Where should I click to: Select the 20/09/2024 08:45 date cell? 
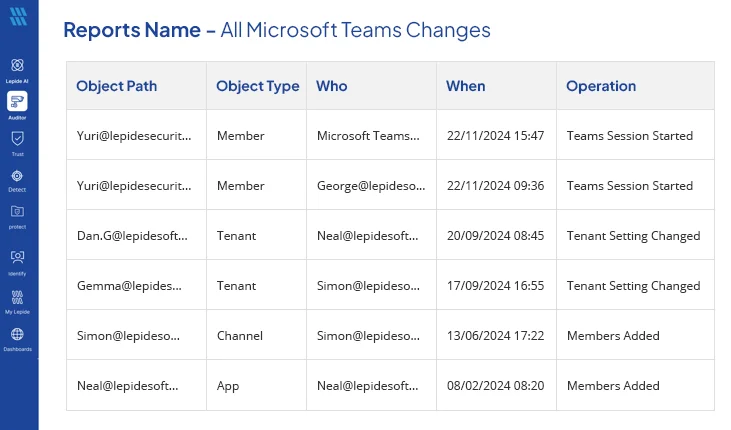(495, 236)
